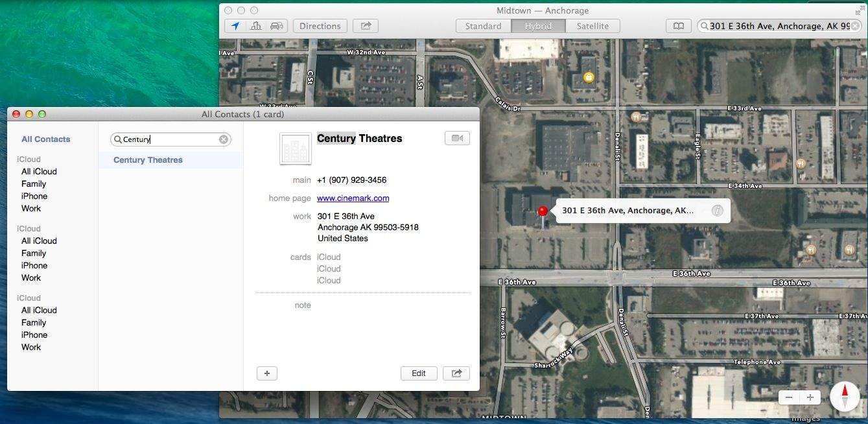Select the Hybrid map view

[x=538, y=26]
